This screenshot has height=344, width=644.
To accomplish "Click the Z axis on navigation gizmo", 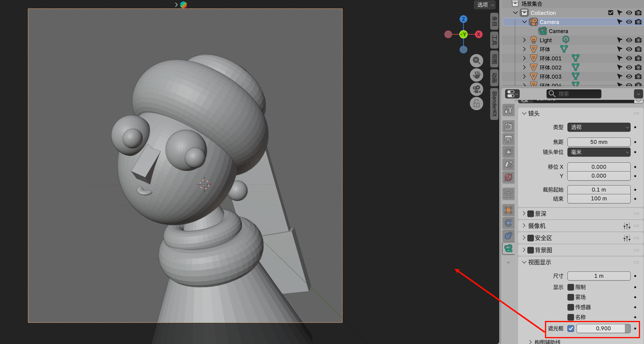I will (463, 19).
